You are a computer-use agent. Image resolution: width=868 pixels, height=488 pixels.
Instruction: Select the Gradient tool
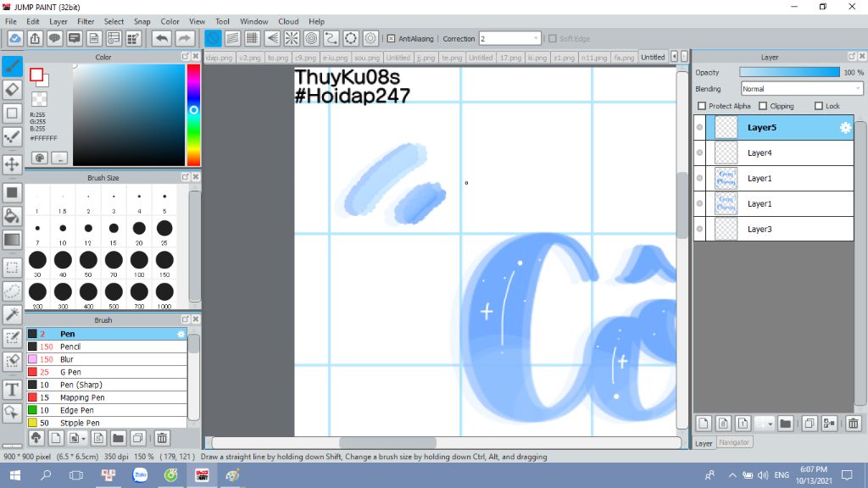[12, 240]
